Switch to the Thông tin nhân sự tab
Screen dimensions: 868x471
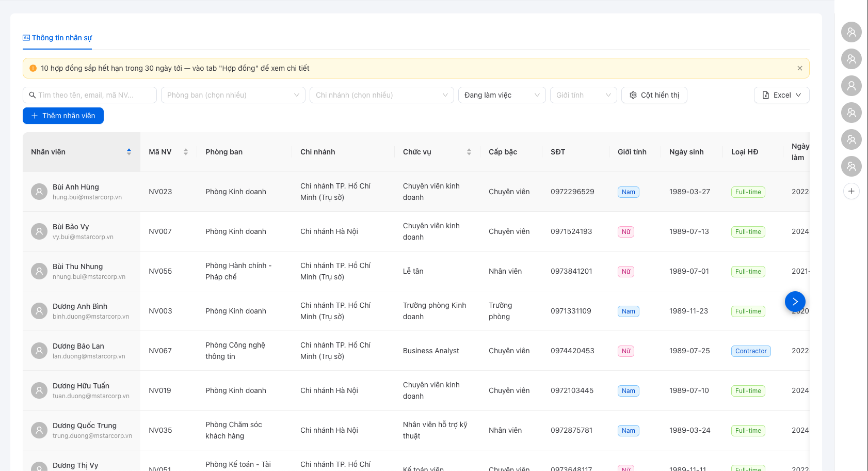57,38
